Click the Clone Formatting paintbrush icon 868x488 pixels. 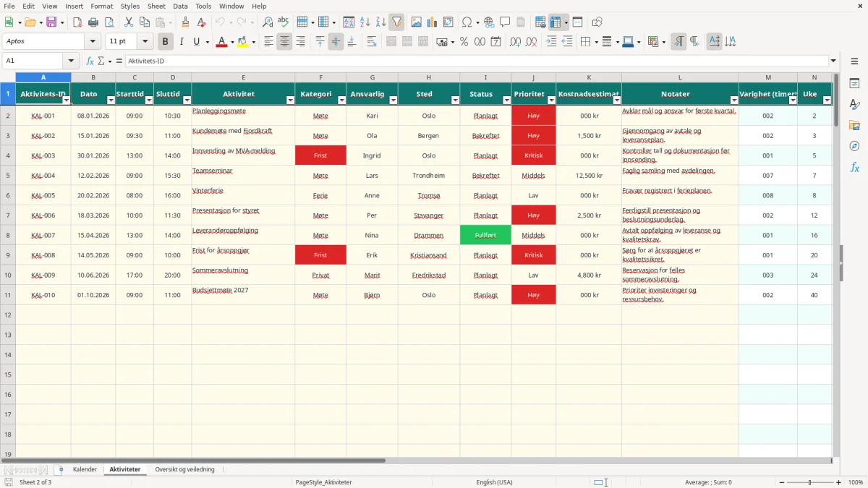(185, 22)
